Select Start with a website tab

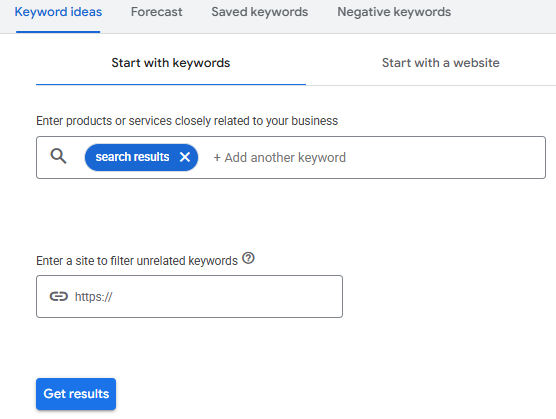click(440, 63)
